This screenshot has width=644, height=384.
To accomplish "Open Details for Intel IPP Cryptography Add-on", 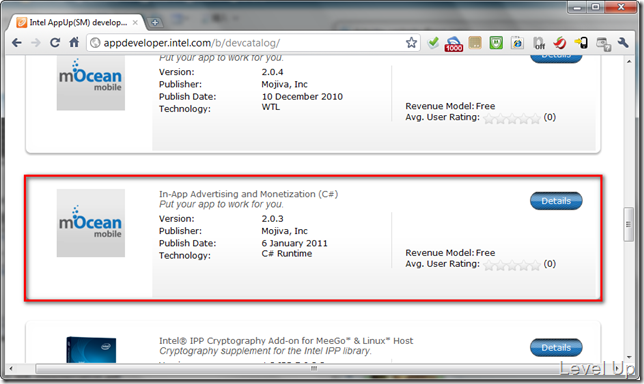I will 556,347.
